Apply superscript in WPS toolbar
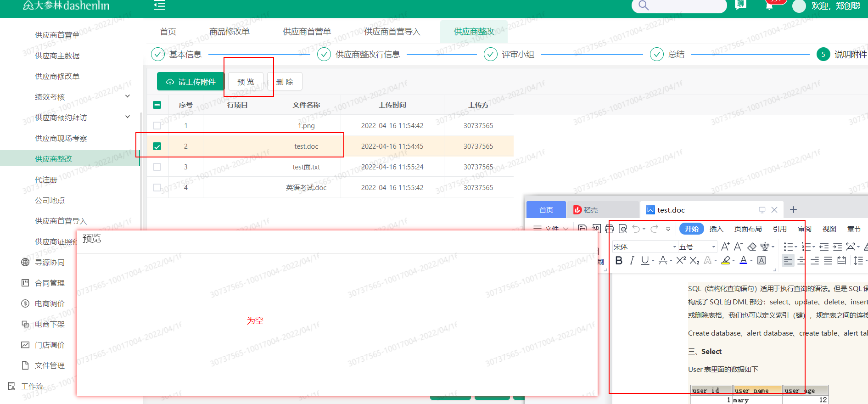The image size is (868, 404). [x=681, y=260]
